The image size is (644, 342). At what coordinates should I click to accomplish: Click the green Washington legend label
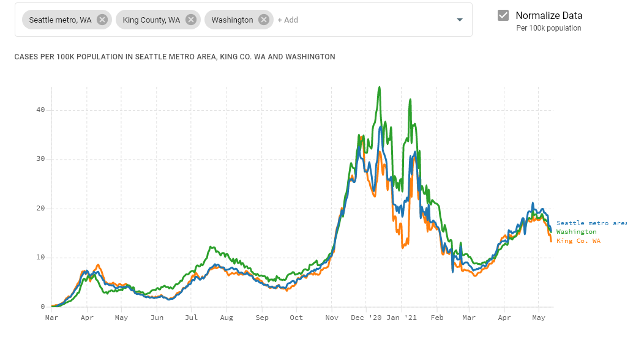(576, 231)
